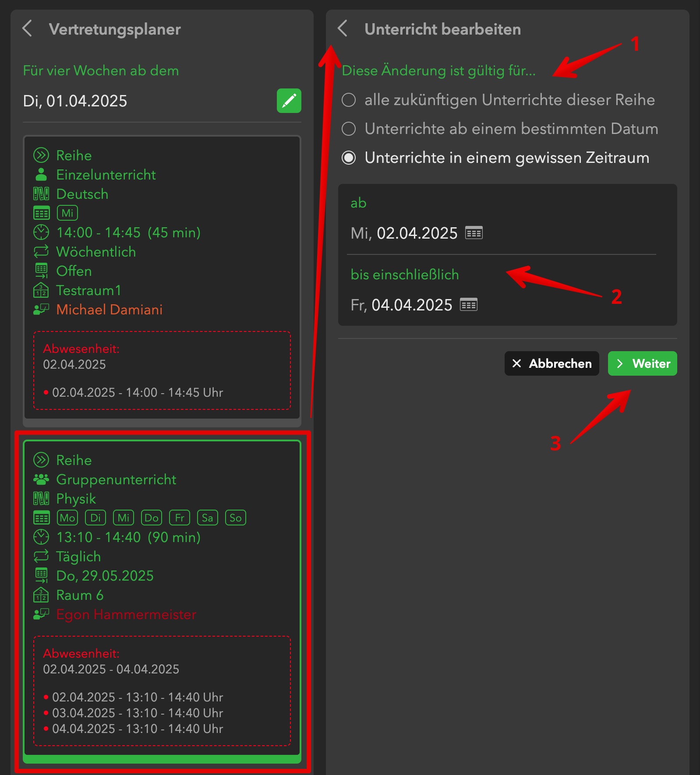The image size is (700, 775).
Task: Open calendar icon next to Mi, 02.04.2025
Action: pyautogui.click(x=474, y=232)
